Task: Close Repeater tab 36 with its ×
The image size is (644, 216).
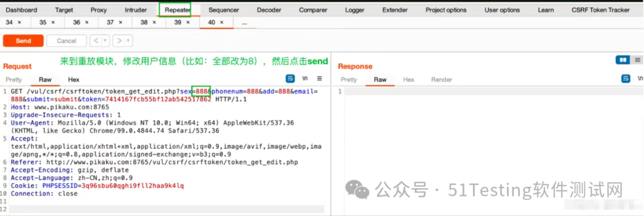Action: pos(86,23)
